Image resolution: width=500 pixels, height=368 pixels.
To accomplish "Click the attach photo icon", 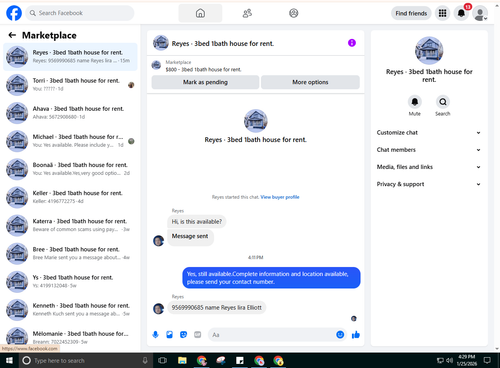I will (x=169, y=334).
